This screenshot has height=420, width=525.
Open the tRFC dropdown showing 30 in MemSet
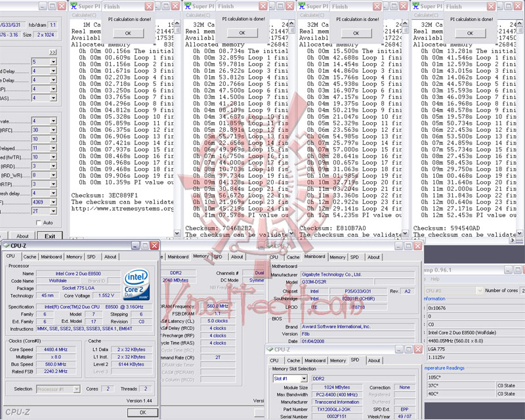point(53,130)
